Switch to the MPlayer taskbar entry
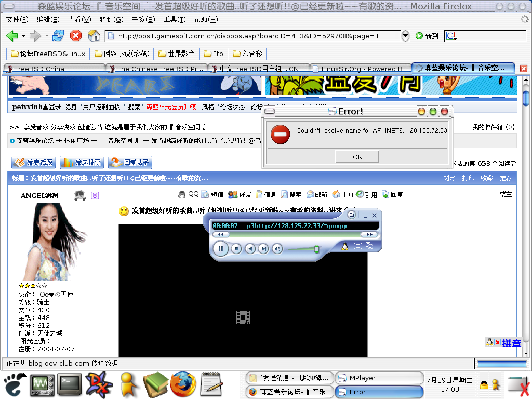This screenshot has height=399, width=532. 379,378
